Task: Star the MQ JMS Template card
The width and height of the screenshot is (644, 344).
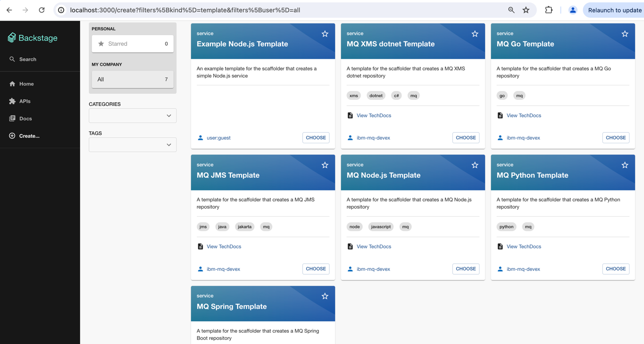Action: point(325,165)
